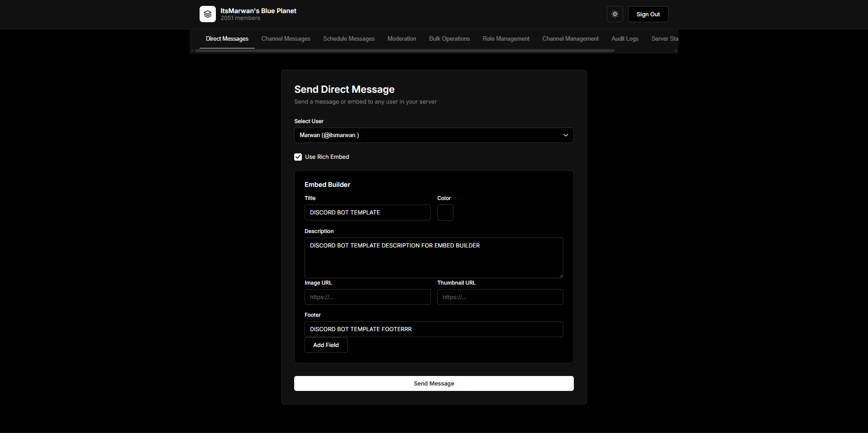Click the Add Field button
Viewport: 868px width, 433px height.
pyautogui.click(x=326, y=345)
